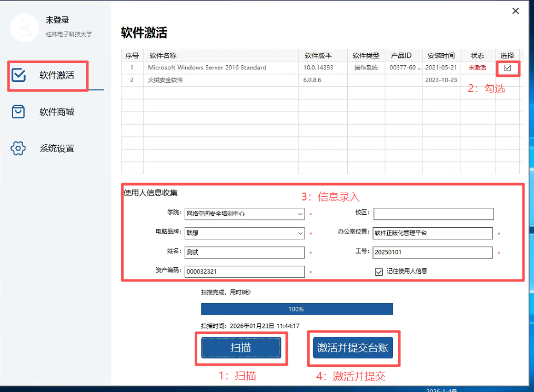534x392 pixels.
Task: Focus the 办公室位置 input field
Action: (432, 233)
